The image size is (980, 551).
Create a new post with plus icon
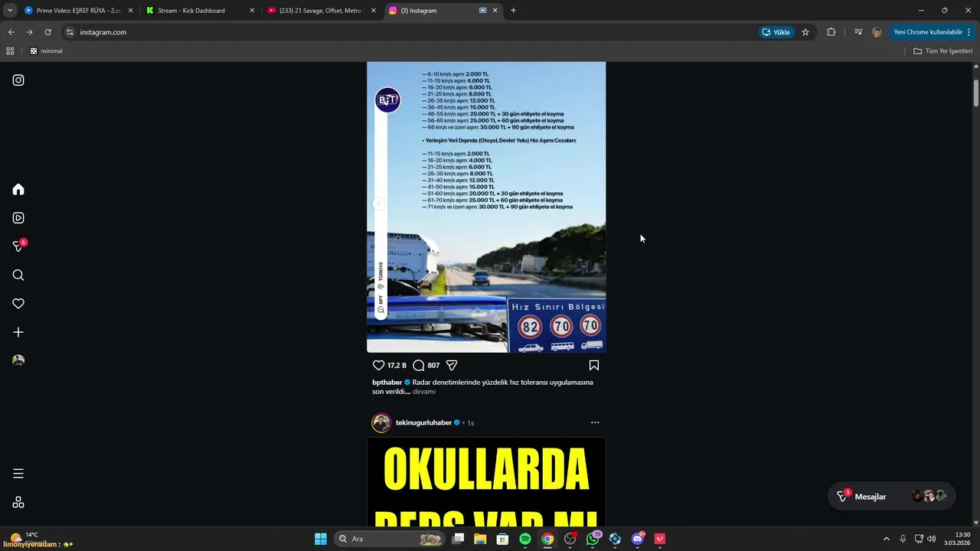tap(18, 332)
